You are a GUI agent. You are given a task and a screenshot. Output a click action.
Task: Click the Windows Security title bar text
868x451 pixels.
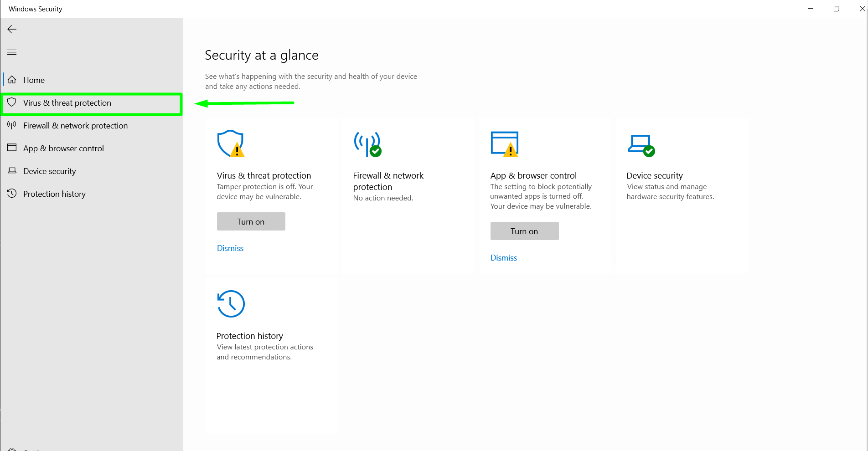pyautogui.click(x=36, y=9)
